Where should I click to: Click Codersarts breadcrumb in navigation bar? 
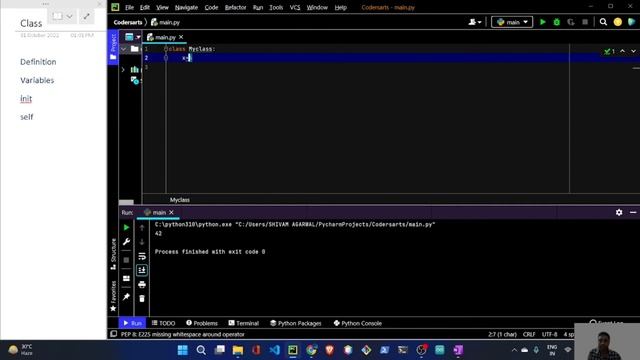(x=128, y=22)
